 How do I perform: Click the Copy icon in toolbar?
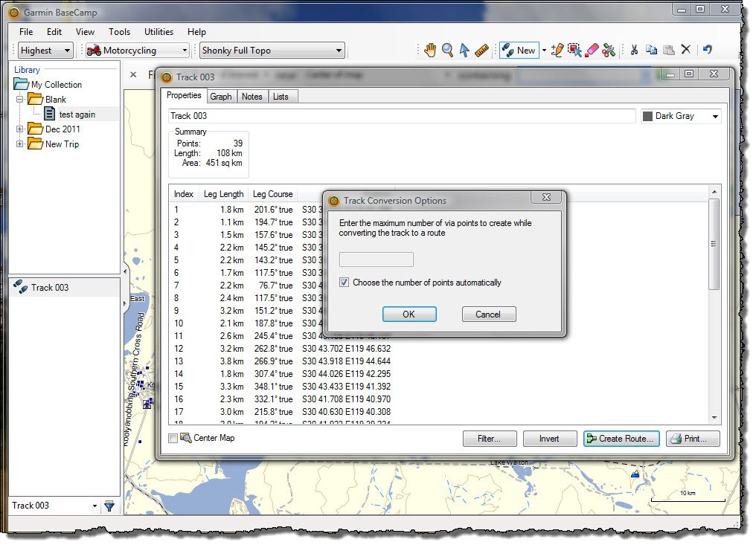[x=651, y=50]
